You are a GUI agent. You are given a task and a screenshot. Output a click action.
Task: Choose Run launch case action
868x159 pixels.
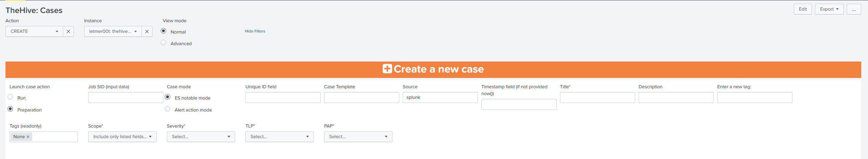pos(10,97)
